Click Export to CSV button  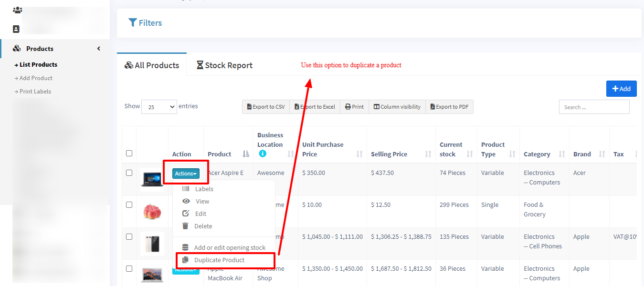pyautogui.click(x=266, y=107)
